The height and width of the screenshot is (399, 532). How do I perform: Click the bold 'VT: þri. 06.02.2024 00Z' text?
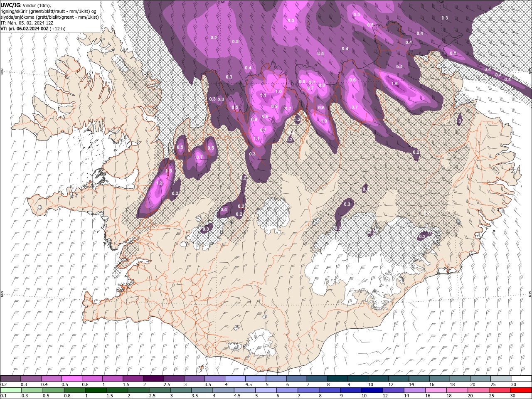point(25,29)
